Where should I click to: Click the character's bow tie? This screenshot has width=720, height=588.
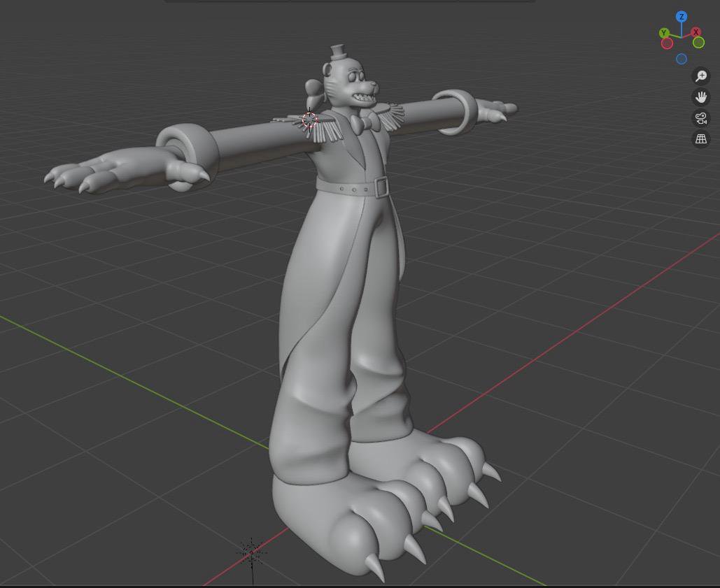click(365, 123)
